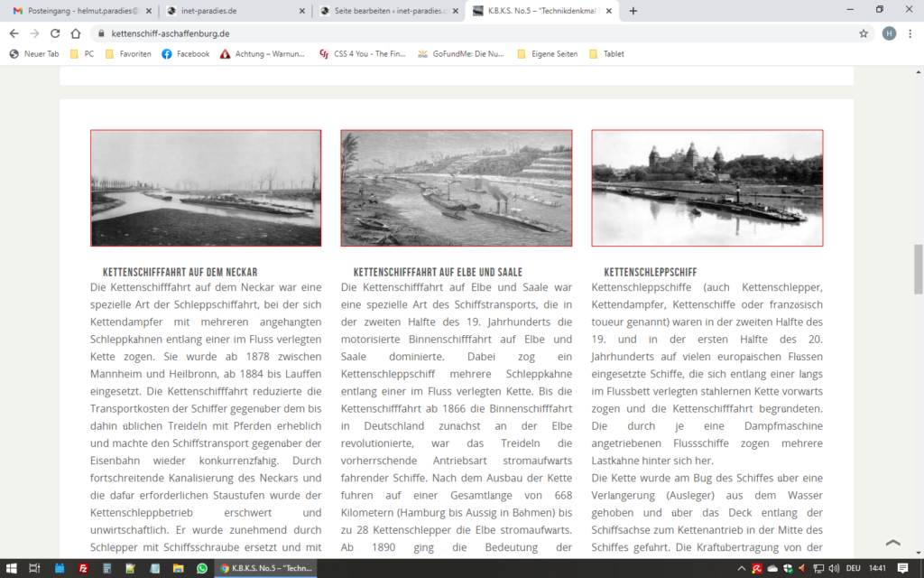Open the Chrome profile avatar H
Viewport: 924px width, 578px height.
pos(889,33)
